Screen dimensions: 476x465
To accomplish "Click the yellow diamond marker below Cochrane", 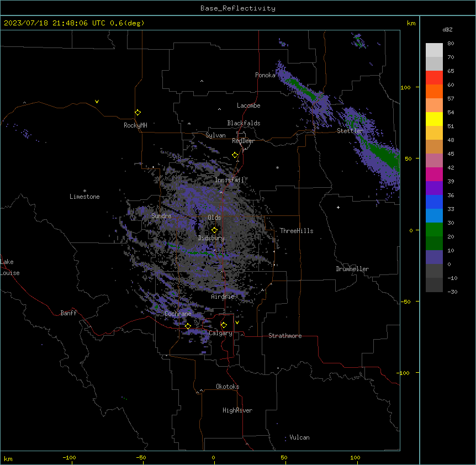I will 188,326.
